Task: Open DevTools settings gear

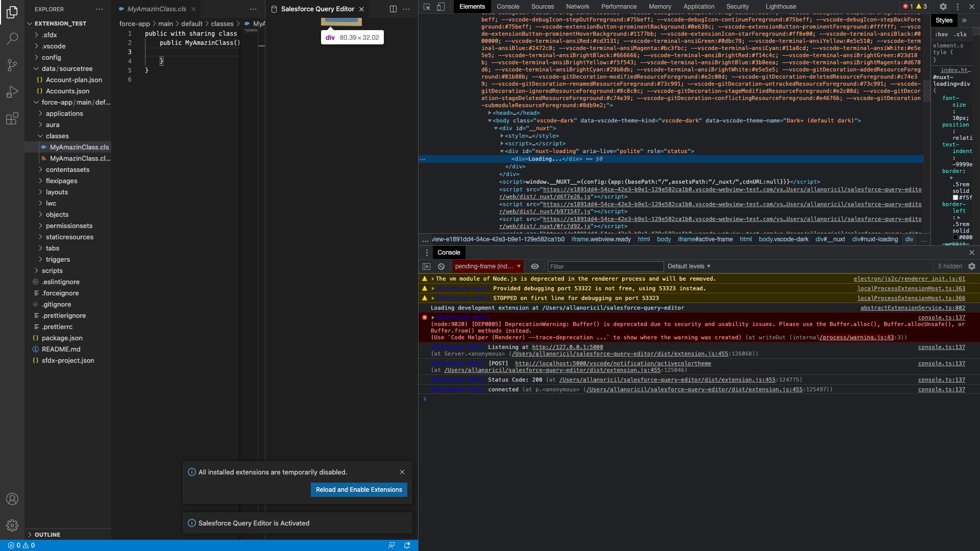Action: point(944,7)
